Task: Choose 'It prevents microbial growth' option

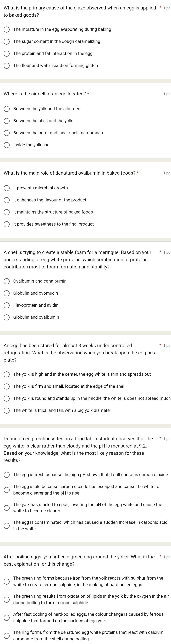Action: [x=7, y=188]
